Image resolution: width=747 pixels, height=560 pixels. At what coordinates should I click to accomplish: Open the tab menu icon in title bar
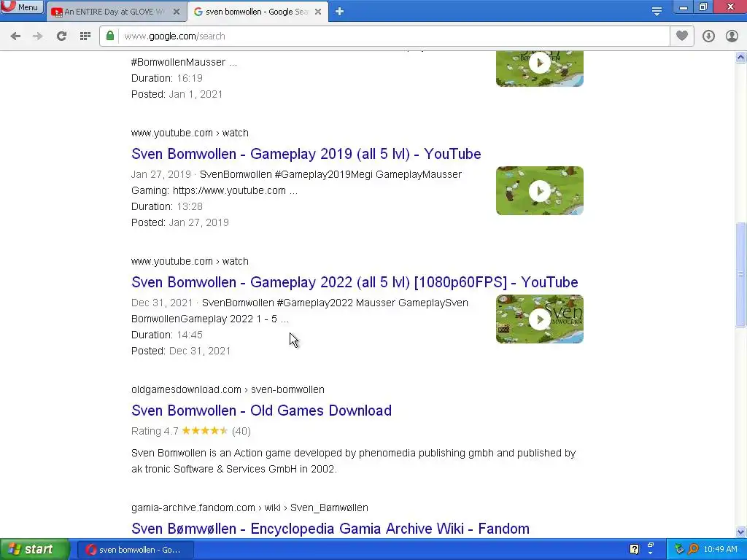[x=657, y=11]
